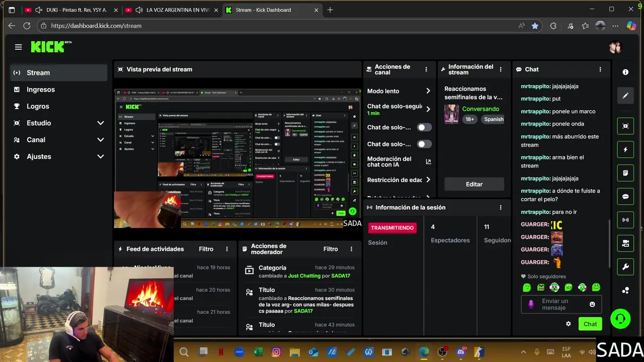Open Excel from the taskbar

(x=258, y=352)
